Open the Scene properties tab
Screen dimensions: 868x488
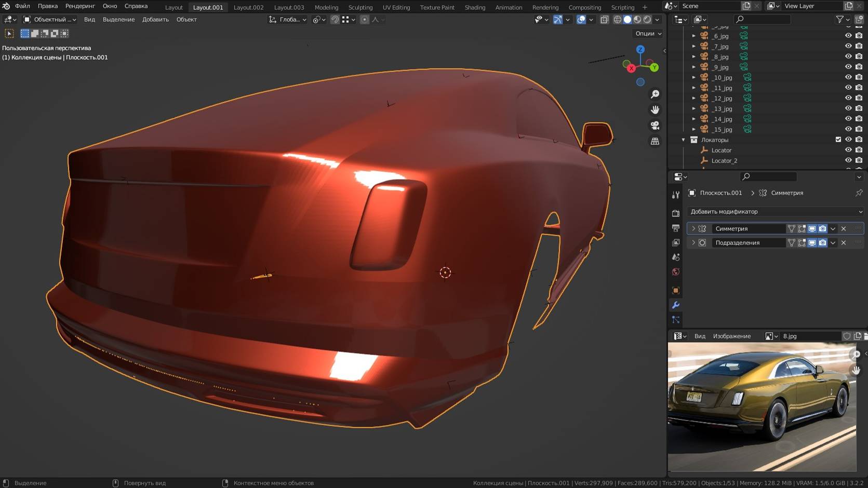pyautogui.click(x=676, y=257)
